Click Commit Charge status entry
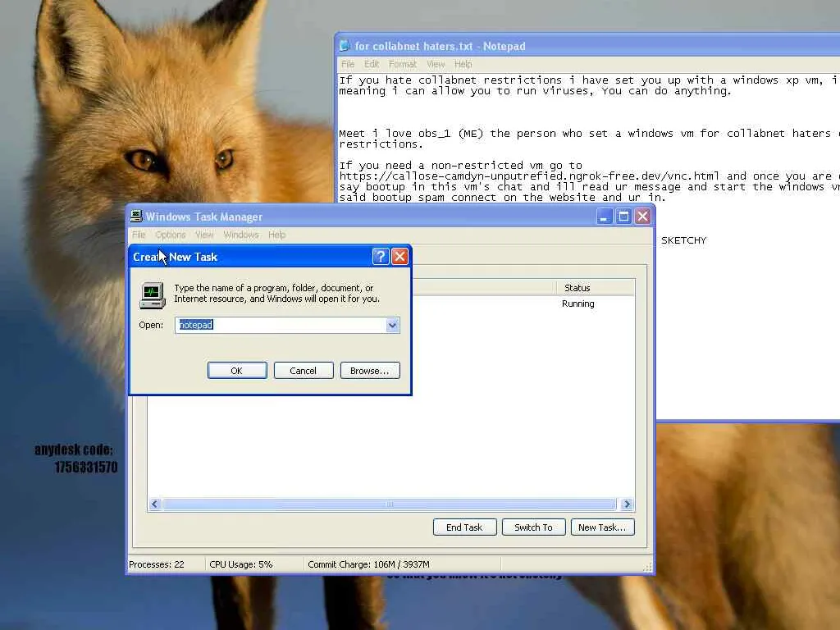The image size is (840, 630). [x=368, y=564]
